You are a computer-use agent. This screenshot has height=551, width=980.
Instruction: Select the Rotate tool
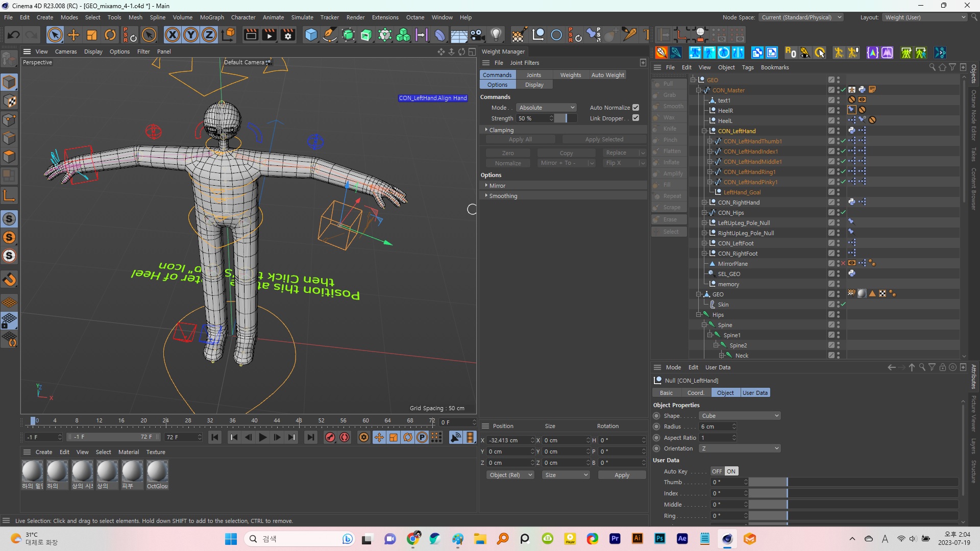click(110, 35)
